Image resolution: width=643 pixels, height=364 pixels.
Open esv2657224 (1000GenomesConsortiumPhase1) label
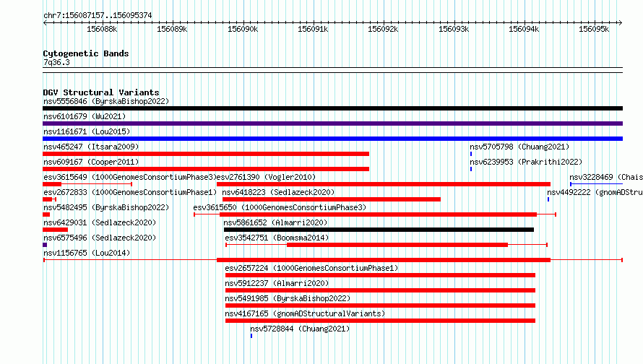[x=311, y=268]
